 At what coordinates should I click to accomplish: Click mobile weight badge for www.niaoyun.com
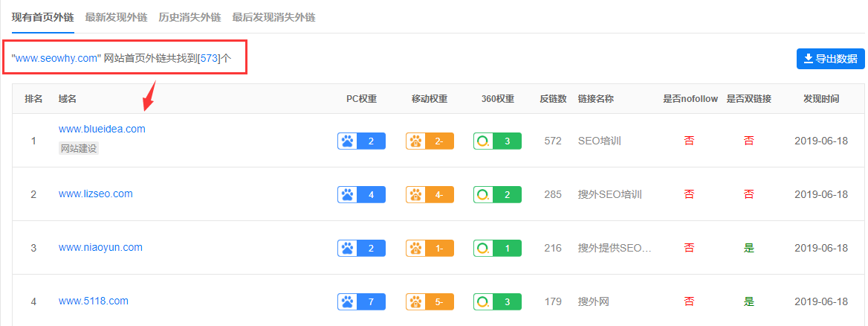(x=430, y=249)
